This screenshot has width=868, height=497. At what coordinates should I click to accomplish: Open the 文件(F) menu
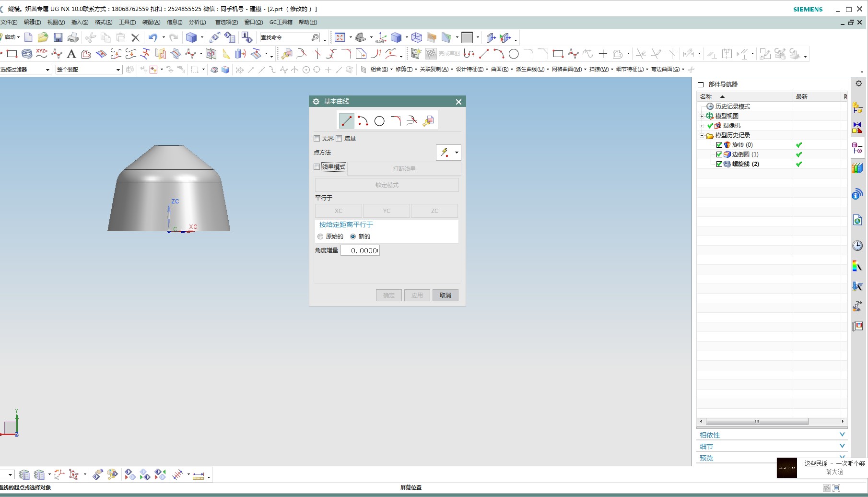click(x=9, y=22)
